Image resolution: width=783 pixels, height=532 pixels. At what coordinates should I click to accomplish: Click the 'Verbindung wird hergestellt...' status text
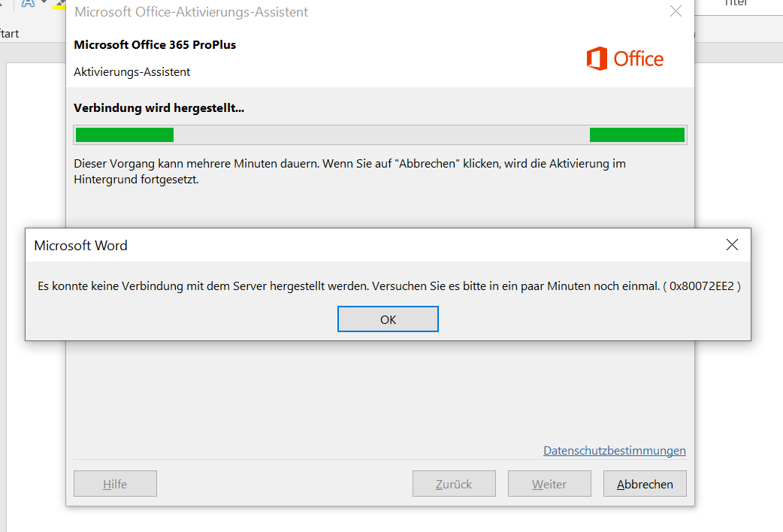159,108
